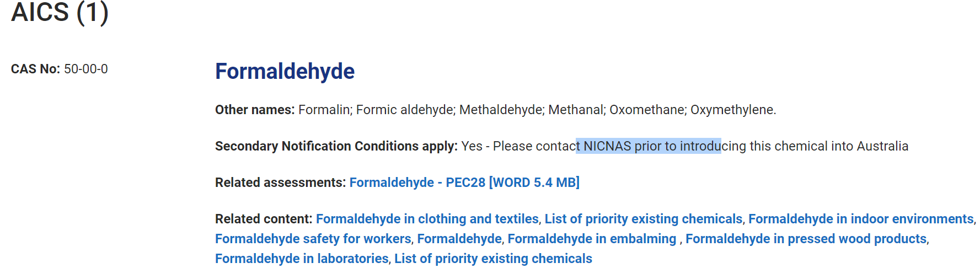Click the AICS (1) page heading

pyautogui.click(x=60, y=12)
